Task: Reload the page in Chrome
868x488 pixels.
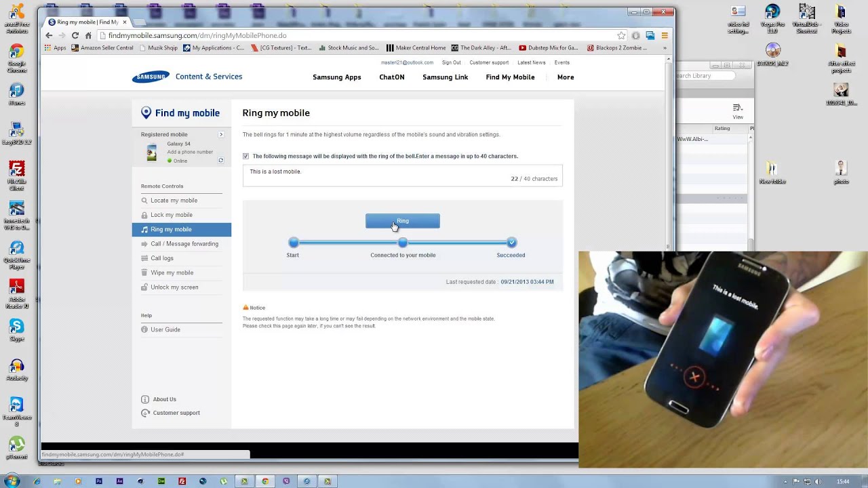Action: (75, 35)
